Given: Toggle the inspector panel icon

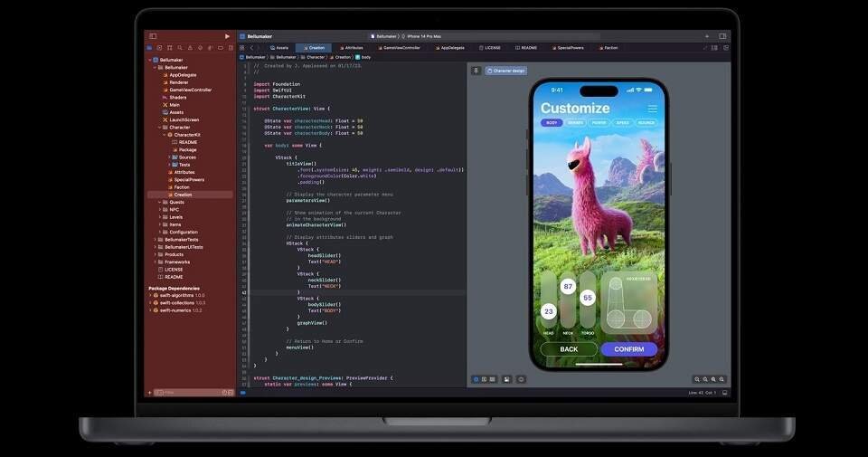Looking at the screenshot, I should point(722,36).
